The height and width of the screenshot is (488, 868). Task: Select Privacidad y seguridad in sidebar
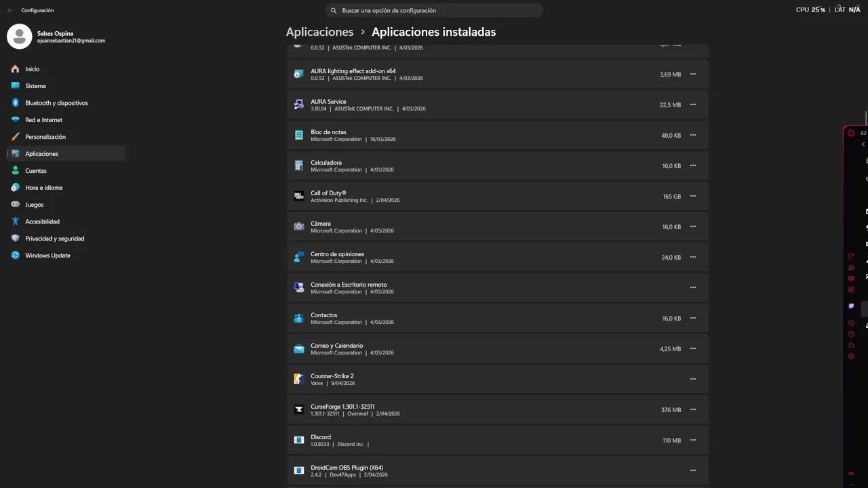click(54, 239)
